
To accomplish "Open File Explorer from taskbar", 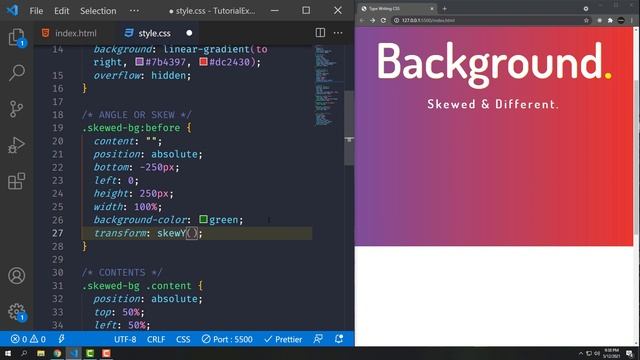I will pyautogui.click(x=41, y=353).
